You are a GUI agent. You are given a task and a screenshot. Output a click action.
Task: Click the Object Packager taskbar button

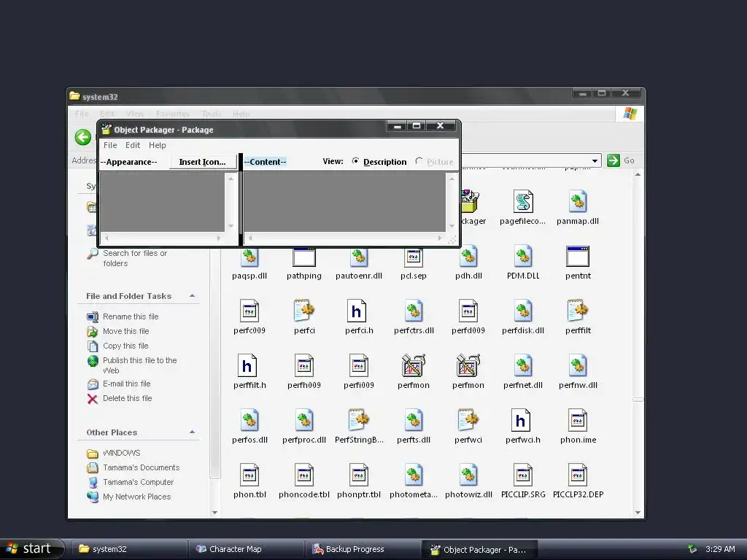click(479, 549)
